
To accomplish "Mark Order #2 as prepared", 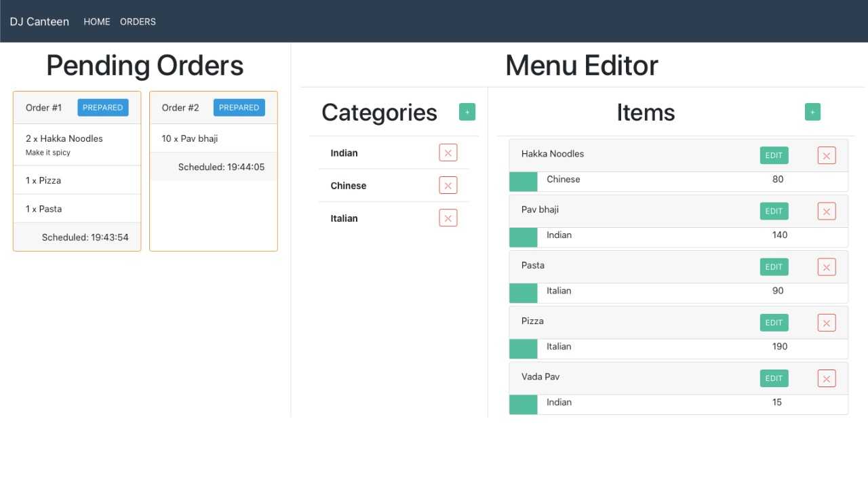I will pyautogui.click(x=239, y=107).
